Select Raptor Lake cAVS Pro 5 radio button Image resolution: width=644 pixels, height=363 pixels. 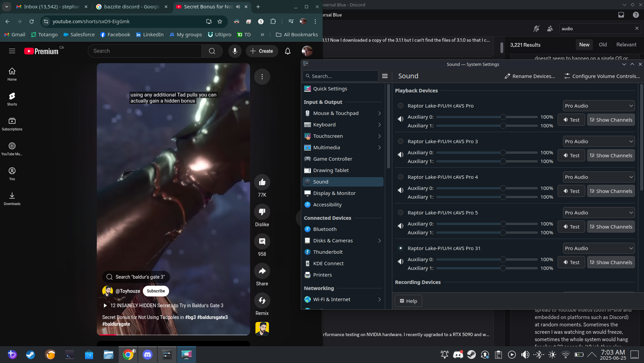401,212
